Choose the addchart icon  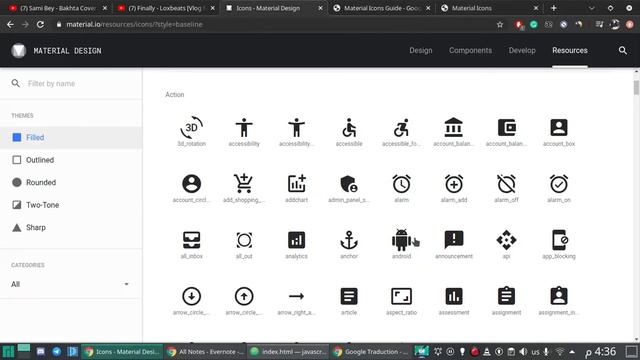pos(296,184)
